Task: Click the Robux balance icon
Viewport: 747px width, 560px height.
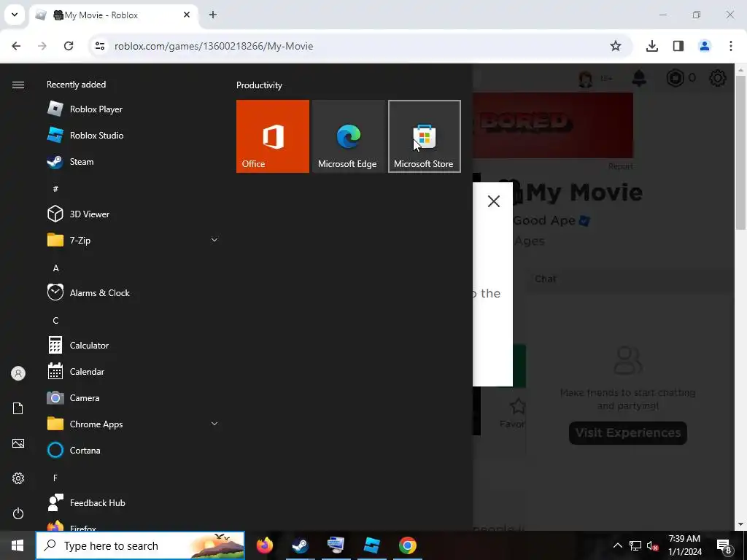Action: tap(675, 77)
